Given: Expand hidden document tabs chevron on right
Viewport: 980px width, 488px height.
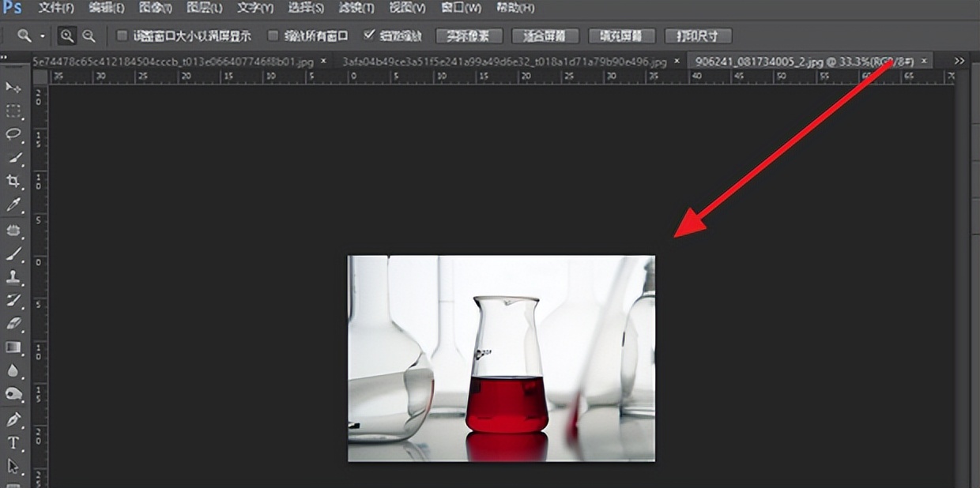Looking at the screenshot, I should coord(959,60).
